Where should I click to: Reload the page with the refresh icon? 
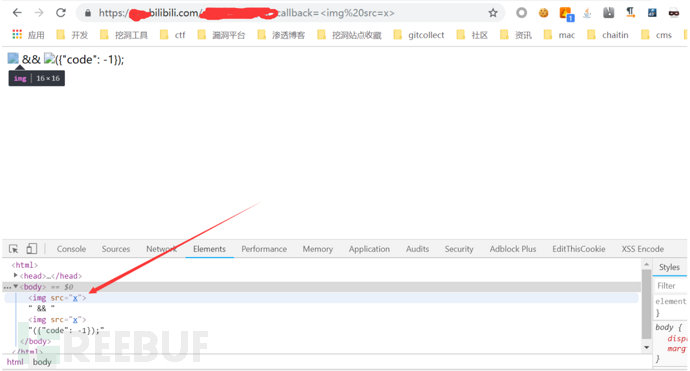coord(61,13)
